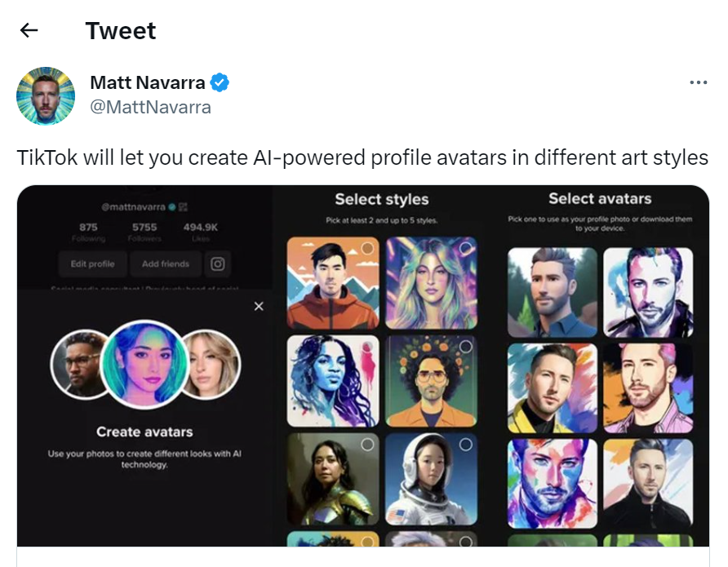The image size is (728, 567).
Task: Open the @MattNavarra handle link
Action: 150,107
